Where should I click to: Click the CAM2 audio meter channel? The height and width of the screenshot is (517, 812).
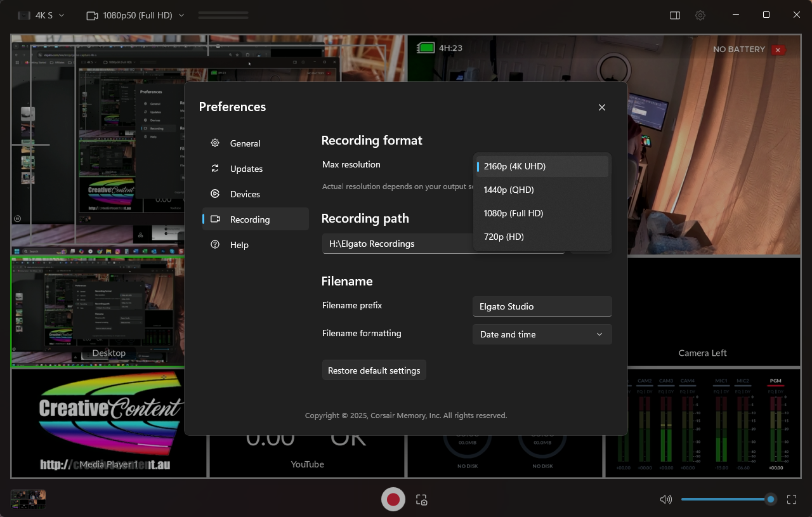pos(645,426)
